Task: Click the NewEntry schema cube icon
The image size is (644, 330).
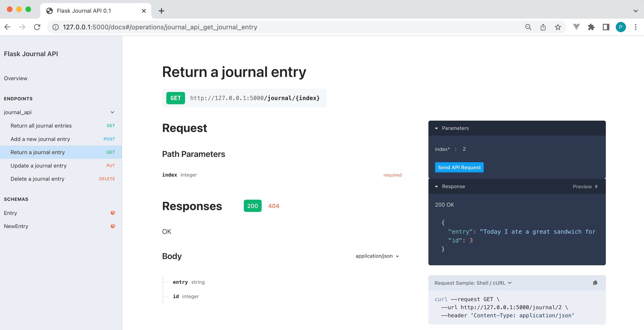Action: [x=113, y=226]
